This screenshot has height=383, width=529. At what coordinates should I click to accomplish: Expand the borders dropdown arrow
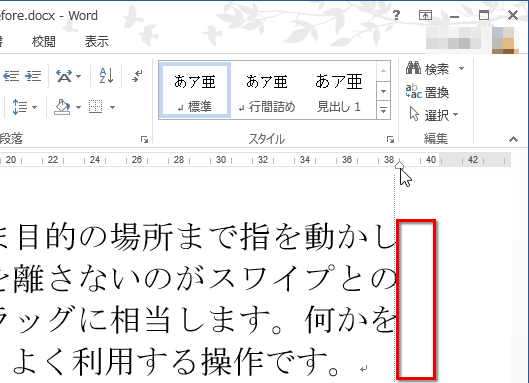(112, 107)
